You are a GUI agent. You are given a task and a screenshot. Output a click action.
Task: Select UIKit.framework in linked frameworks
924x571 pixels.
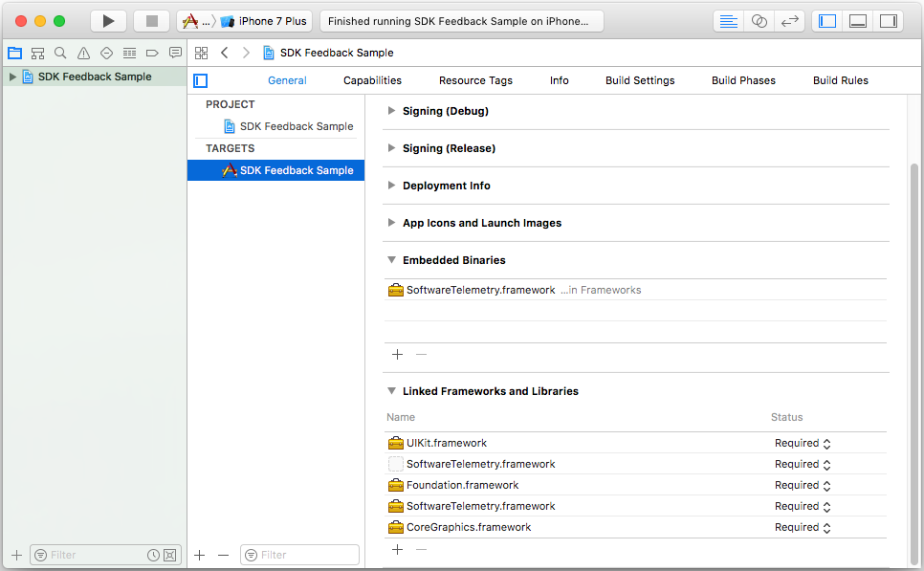[x=635, y=443]
